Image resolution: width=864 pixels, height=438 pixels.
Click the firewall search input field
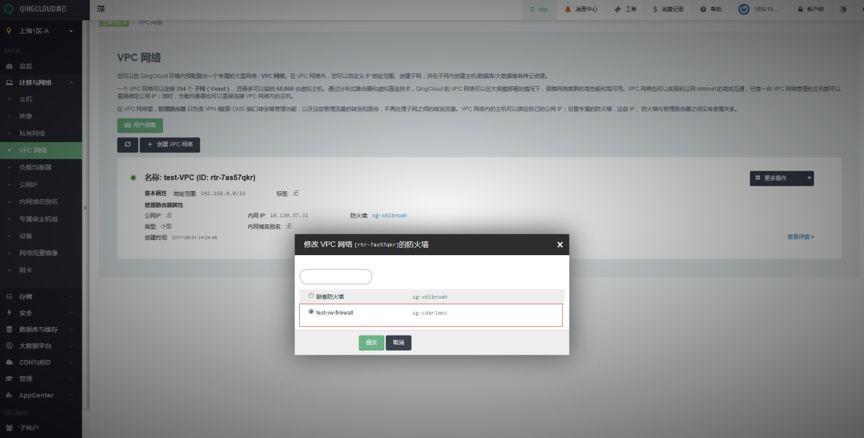pos(336,277)
